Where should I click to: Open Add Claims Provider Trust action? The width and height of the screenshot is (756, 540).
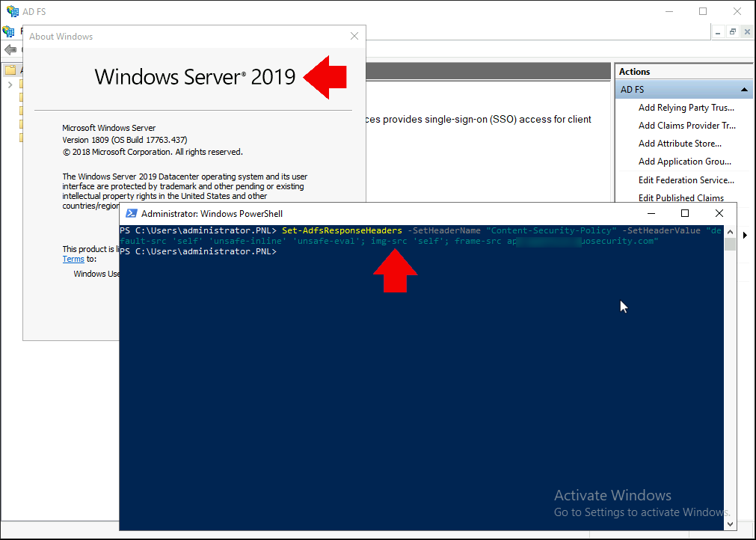coord(687,126)
